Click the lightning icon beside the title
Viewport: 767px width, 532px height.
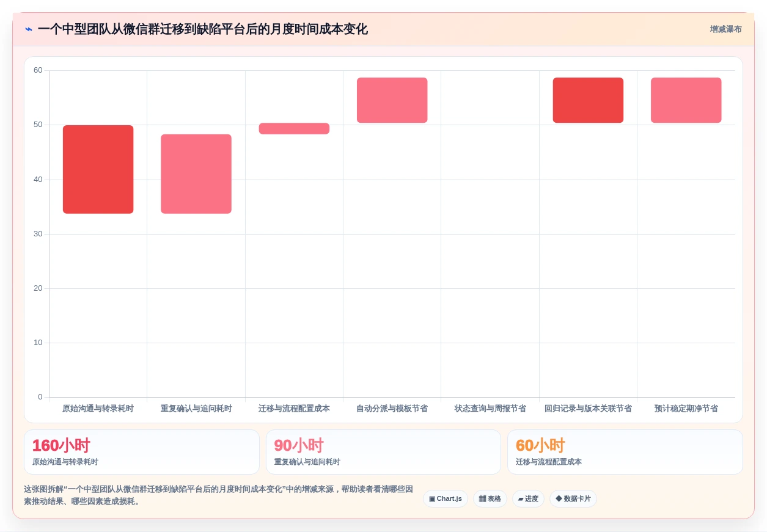(x=29, y=29)
